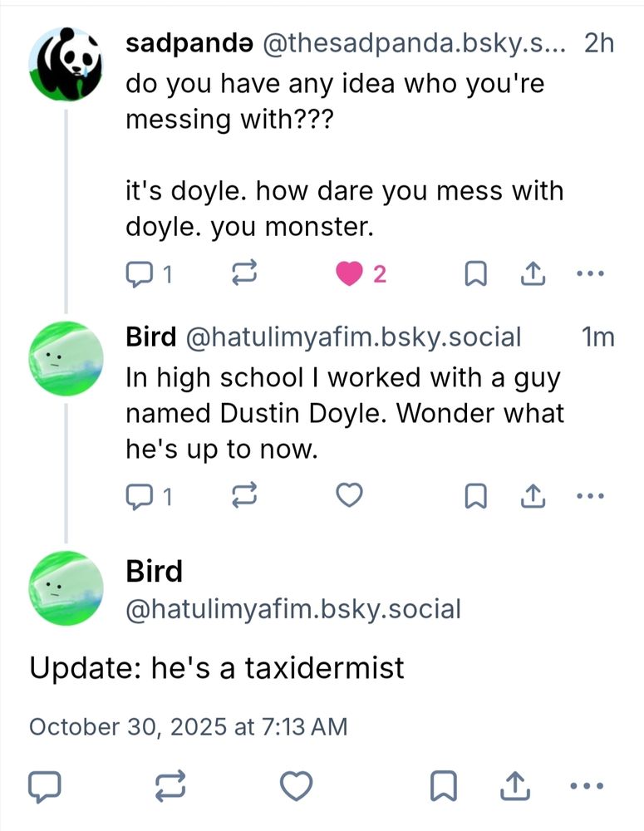This screenshot has height=831, width=644.
Task: Open the share icon on Bird's Dustin Doyle reply
Action: pos(532,494)
